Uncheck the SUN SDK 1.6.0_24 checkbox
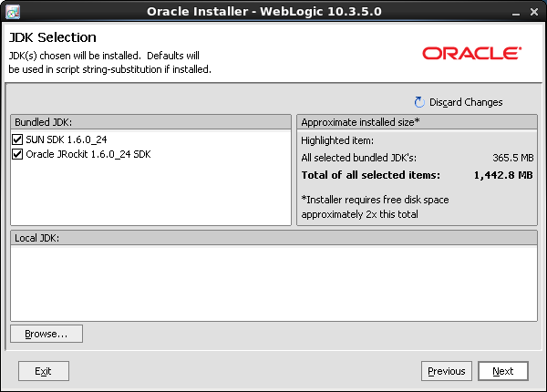Image resolution: width=547 pixels, height=392 pixels. point(17,139)
